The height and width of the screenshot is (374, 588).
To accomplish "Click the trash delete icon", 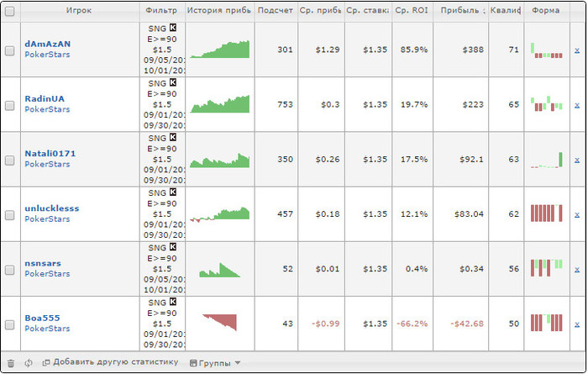I will click(10, 363).
